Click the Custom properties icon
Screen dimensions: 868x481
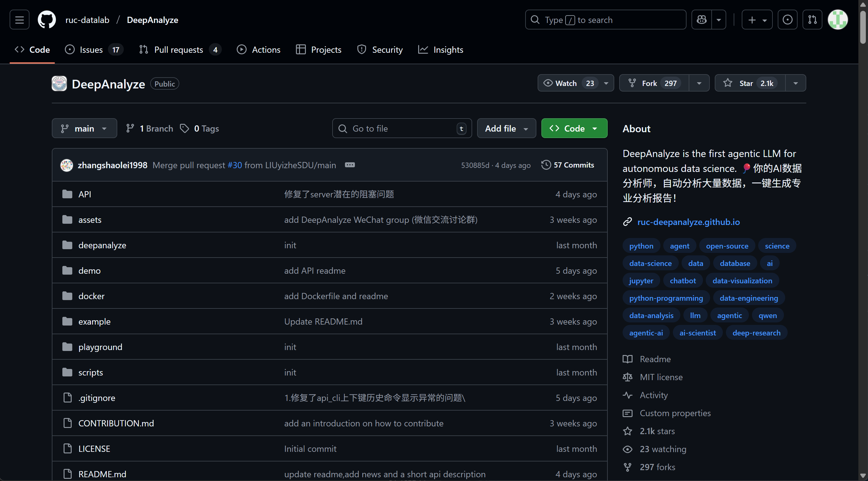(627, 413)
